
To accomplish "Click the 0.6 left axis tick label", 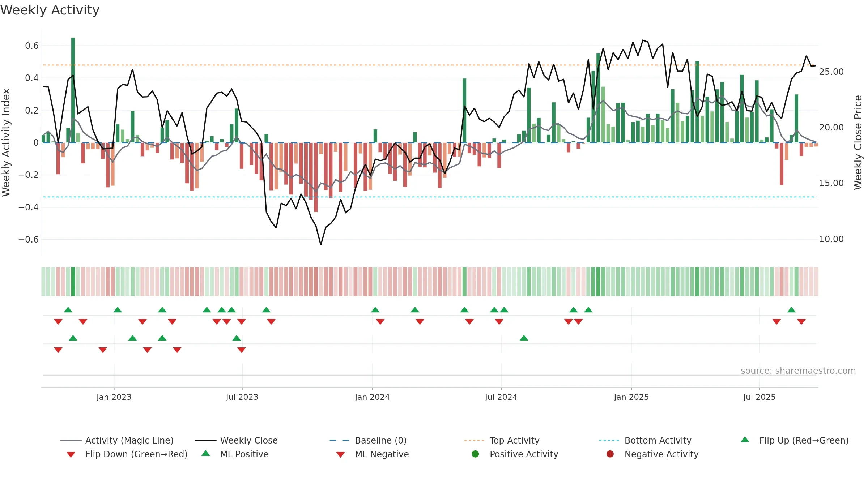I will pos(32,46).
